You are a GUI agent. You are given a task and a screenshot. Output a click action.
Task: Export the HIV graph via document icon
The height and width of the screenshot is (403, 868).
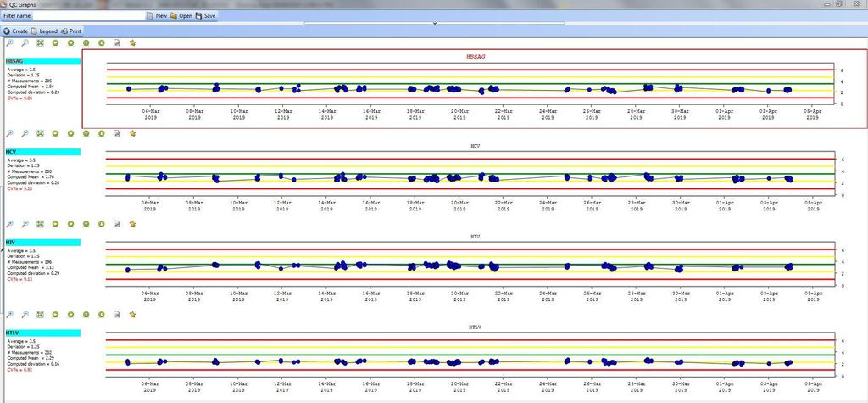117,224
